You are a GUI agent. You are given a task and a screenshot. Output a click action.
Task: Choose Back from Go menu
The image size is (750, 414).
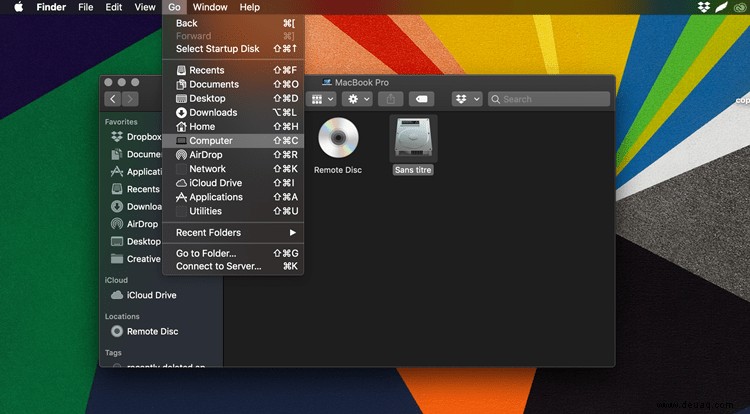[x=233, y=23]
